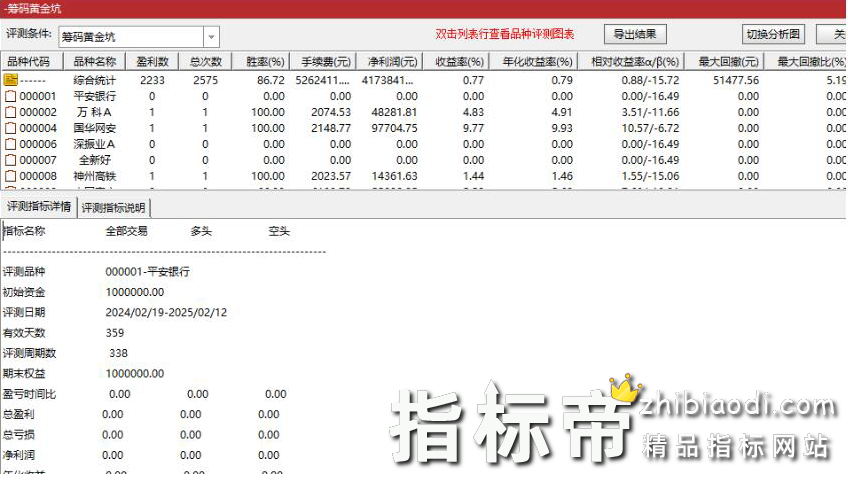Image resolution: width=848 pixels, height=491 pixels.
Task: Click the document icon beside 000004
Action: 11,128
